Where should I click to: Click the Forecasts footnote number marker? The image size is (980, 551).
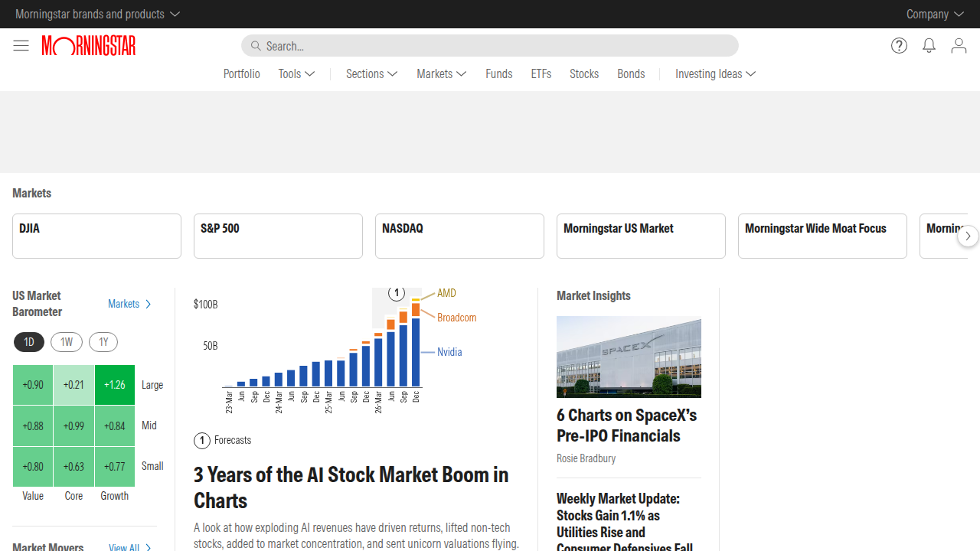(202, 441)
